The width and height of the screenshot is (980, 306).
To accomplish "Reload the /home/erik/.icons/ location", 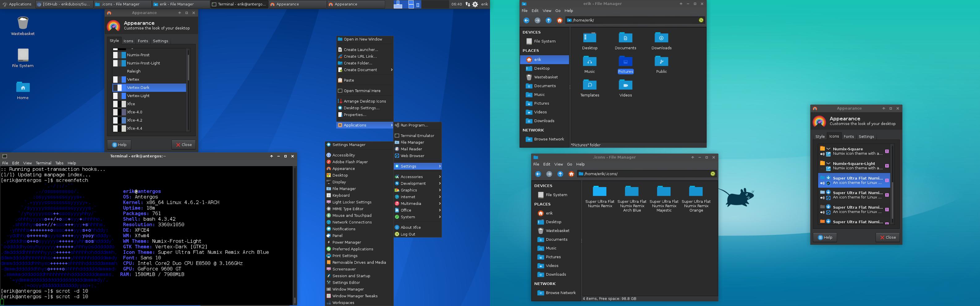I will [x=712, y=174].
